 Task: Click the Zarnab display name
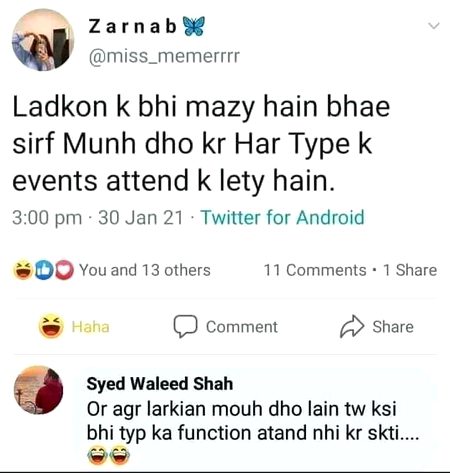point(132,26)
